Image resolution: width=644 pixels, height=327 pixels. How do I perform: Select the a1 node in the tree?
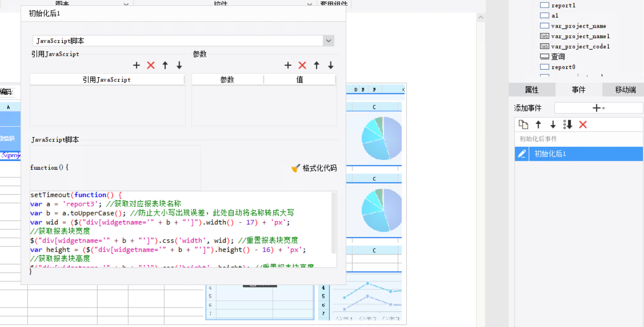tap(555, 16)
